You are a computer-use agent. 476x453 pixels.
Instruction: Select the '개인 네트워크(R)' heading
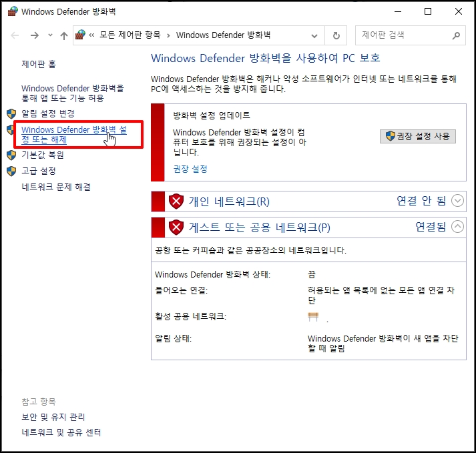[x=229, y=201]
